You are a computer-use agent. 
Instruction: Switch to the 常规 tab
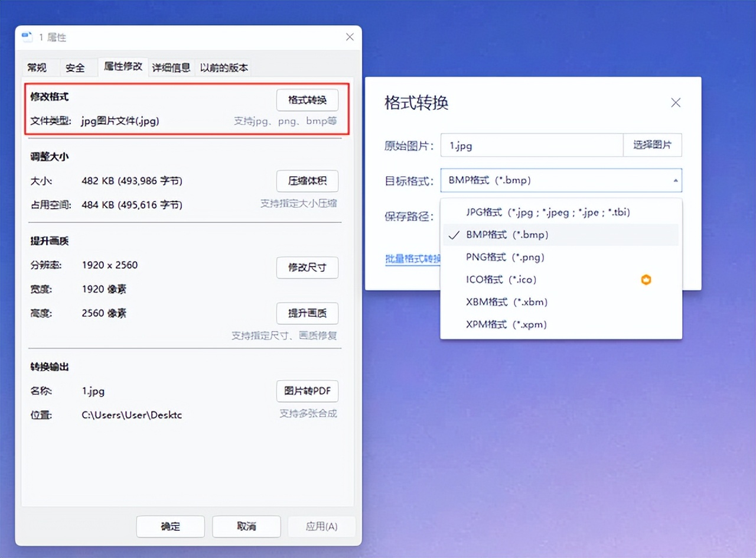[x=39, y=67]
